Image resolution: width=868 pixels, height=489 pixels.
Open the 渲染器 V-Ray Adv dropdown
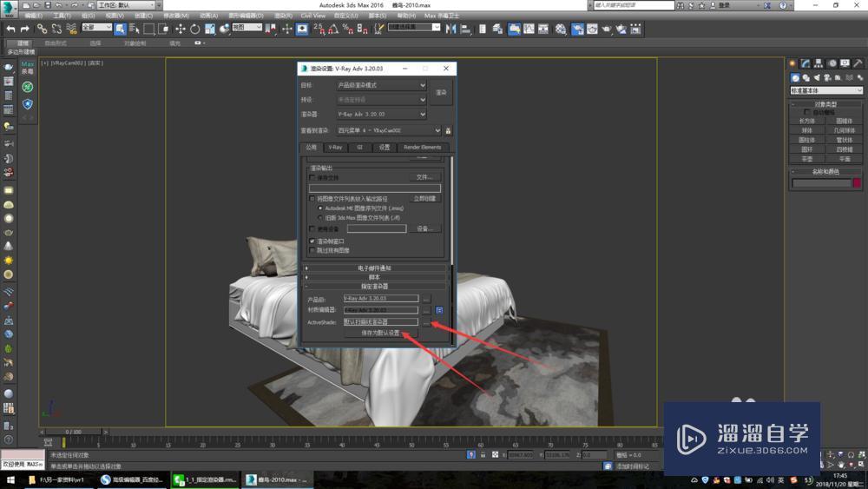point(382,114)
